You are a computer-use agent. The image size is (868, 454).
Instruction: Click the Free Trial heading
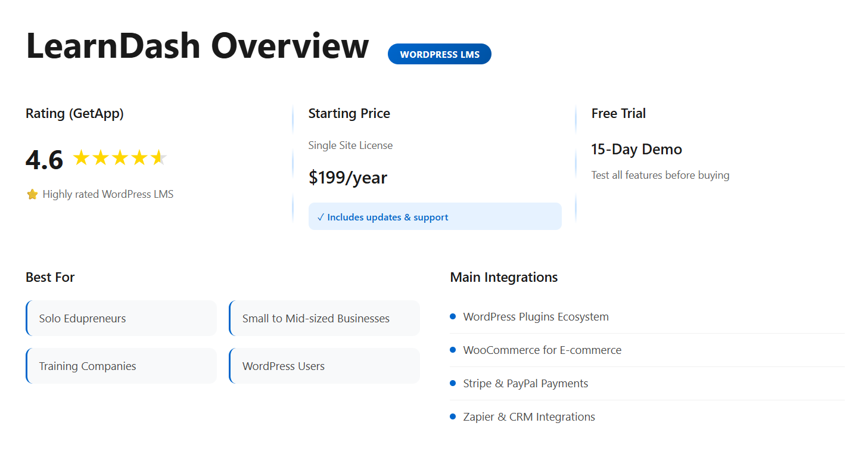point(618,113)
